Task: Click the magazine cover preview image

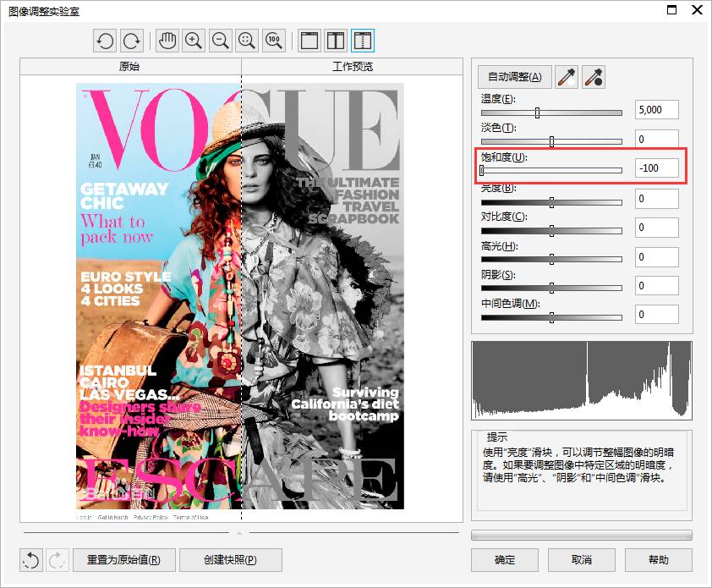Action: (x=240, y=296)
